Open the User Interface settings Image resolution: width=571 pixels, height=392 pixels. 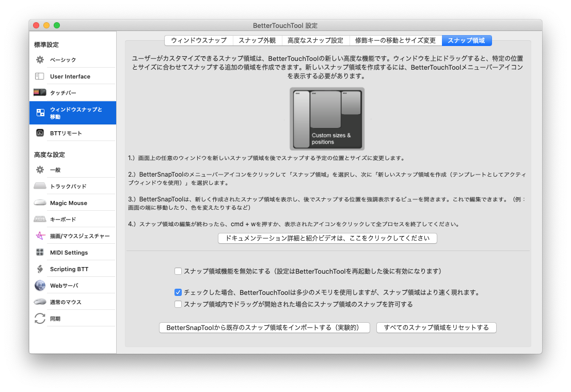point(73,76)
